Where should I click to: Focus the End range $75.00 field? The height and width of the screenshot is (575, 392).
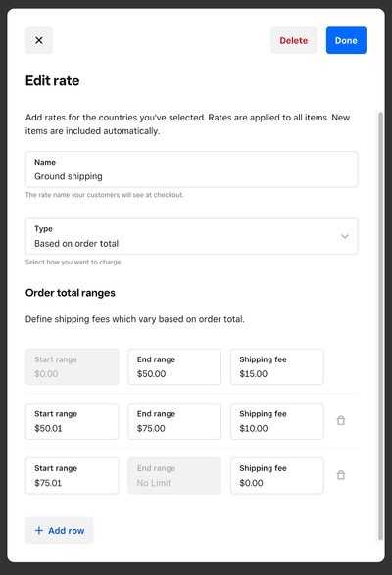click(x=174, y=421)
